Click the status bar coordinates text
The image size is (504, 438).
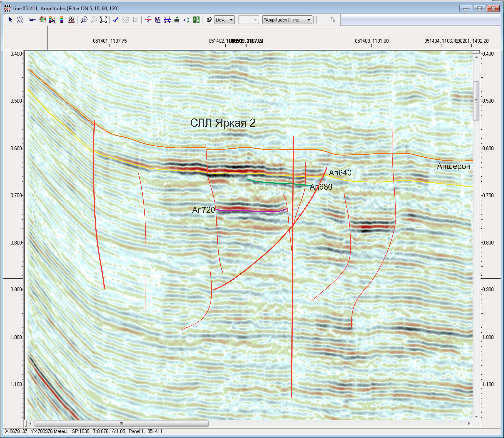click(x=83, y=431)
